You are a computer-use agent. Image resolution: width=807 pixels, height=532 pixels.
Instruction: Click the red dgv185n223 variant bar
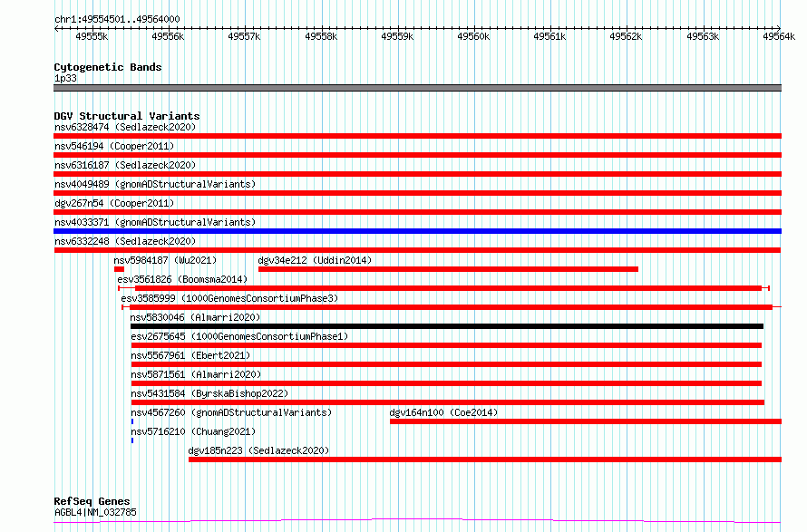(485, 459)
